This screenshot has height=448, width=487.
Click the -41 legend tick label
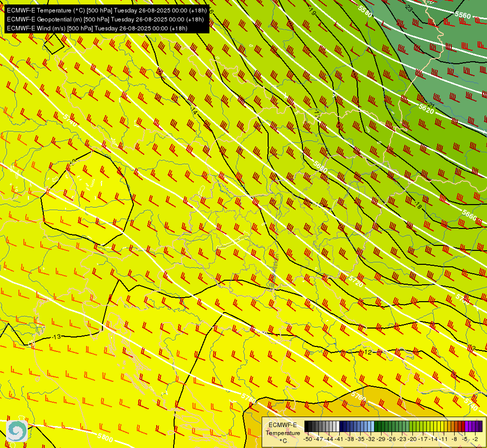click(x=339, y=439)
